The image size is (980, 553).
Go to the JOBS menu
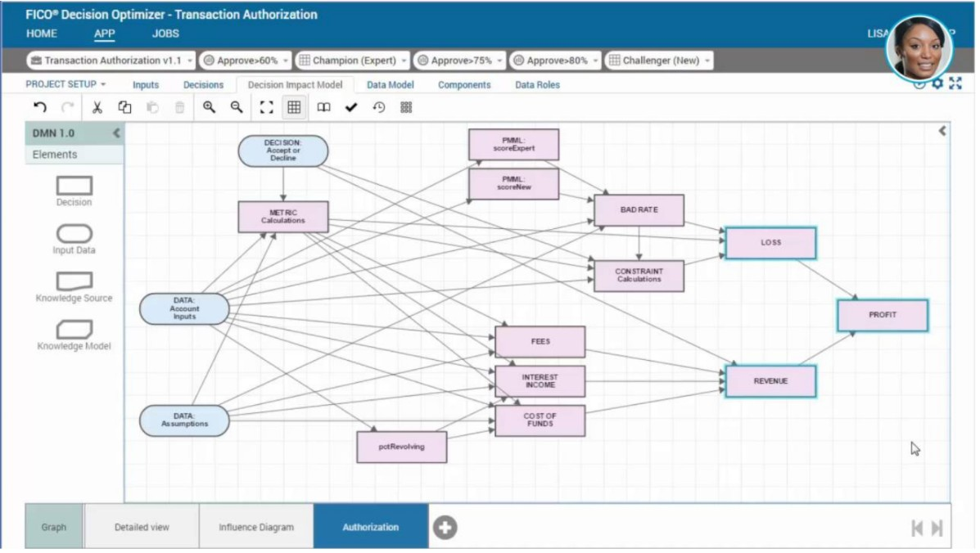click(165, 34)
